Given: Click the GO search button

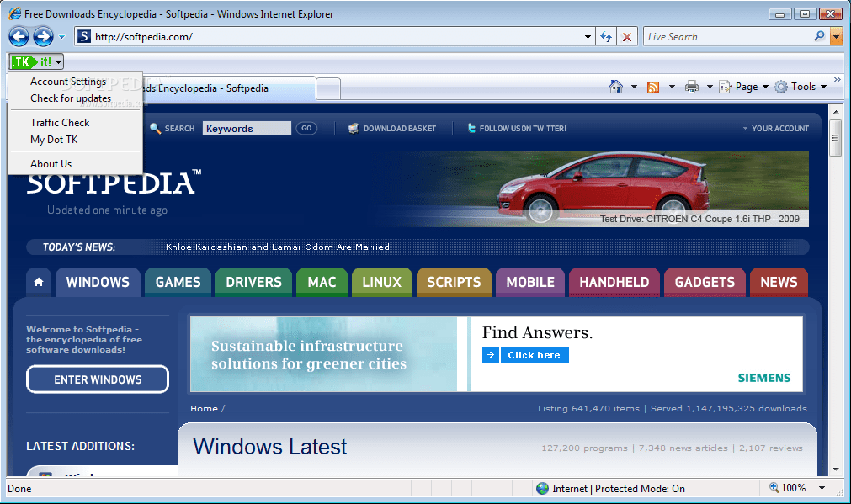Looking at the screenshot, I should coord(306,129).
